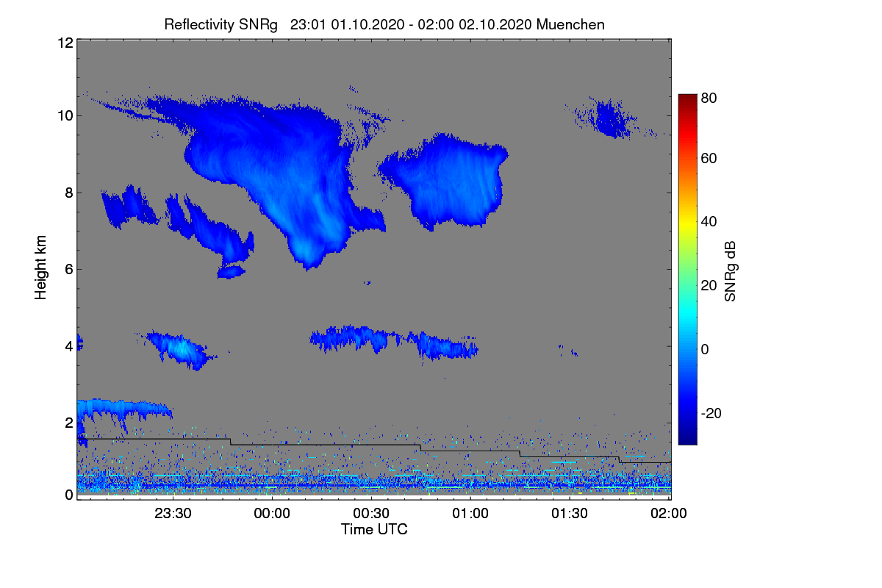882x588 pixels.
Task: Click the height tick label 10
Action: (x=65, y=115)
